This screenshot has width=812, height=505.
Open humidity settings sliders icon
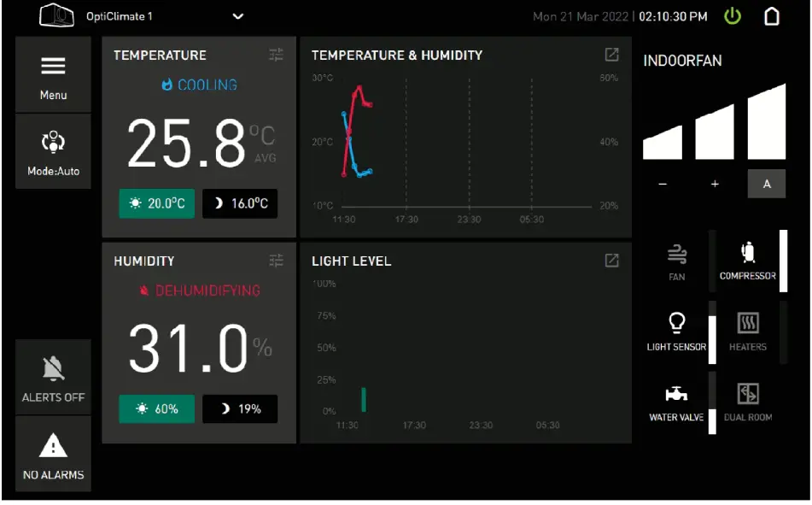(276, 261)
